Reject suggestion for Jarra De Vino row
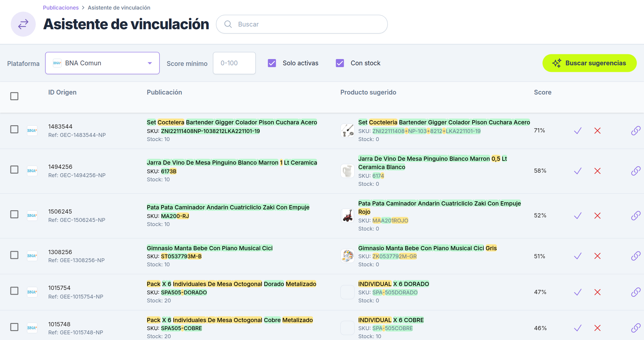 pos(597,171)
